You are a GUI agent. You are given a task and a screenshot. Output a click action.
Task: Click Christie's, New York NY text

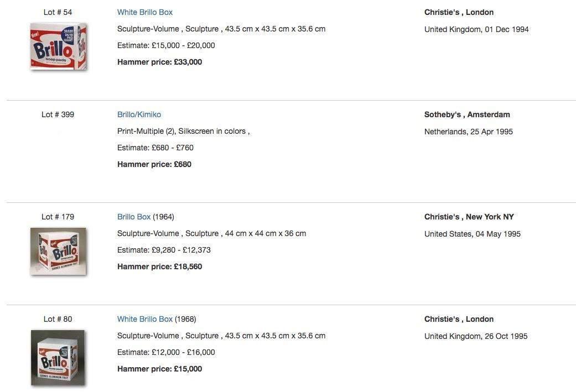[x=469, y=217]
